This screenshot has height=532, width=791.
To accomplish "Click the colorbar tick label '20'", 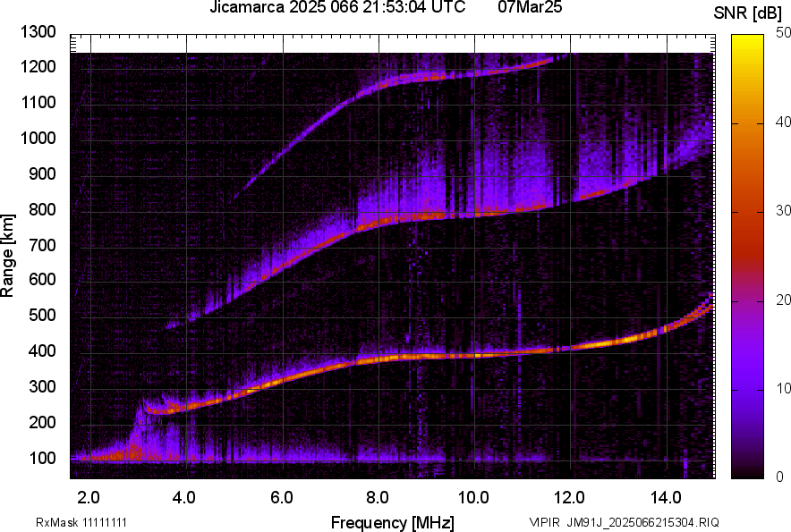I will point(783,300).
